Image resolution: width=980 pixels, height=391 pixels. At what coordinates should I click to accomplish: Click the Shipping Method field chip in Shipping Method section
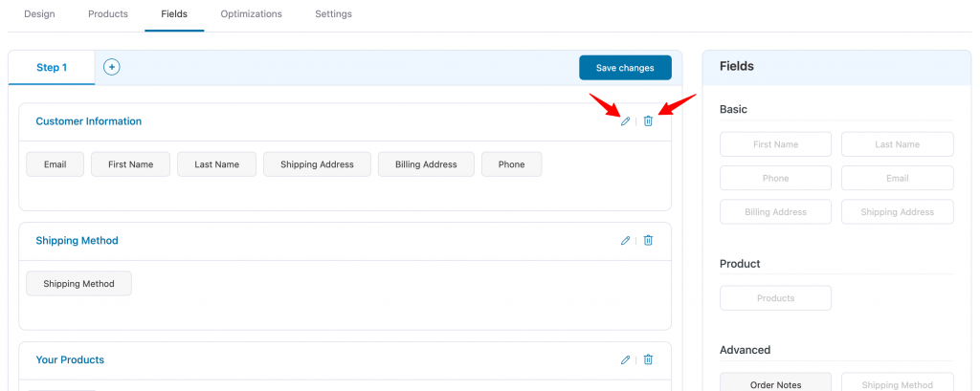[78, 284]
